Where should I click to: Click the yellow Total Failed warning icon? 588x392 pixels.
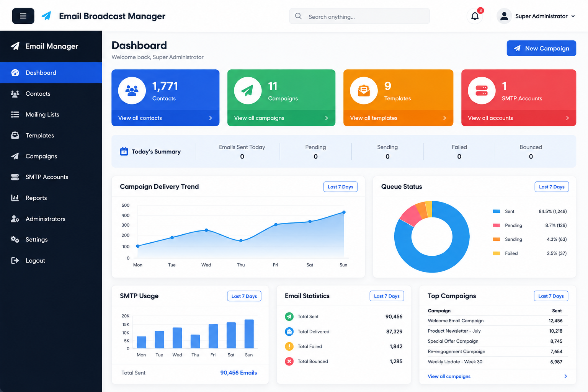pyautogui.click(x=289, y=346)
